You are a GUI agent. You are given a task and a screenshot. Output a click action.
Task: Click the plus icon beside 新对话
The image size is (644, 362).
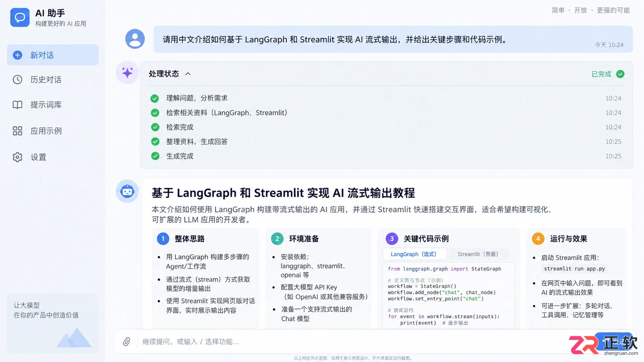click(x=17, y=55)
